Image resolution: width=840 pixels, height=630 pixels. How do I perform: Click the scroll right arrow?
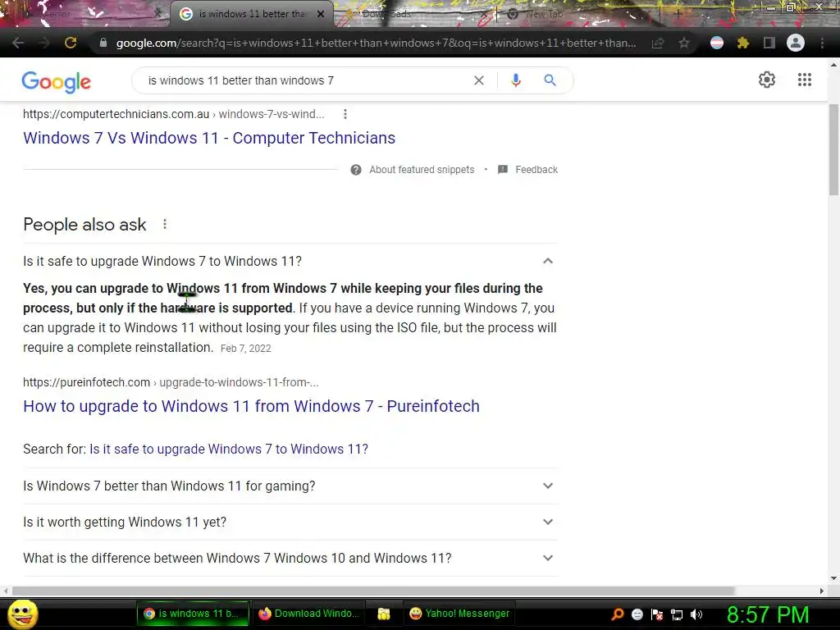point(822,591)
